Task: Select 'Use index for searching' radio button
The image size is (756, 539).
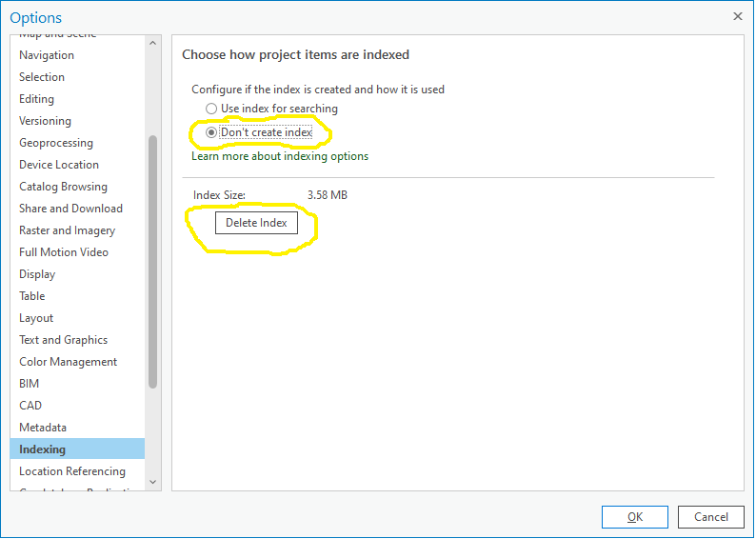Action: [211, 110]
